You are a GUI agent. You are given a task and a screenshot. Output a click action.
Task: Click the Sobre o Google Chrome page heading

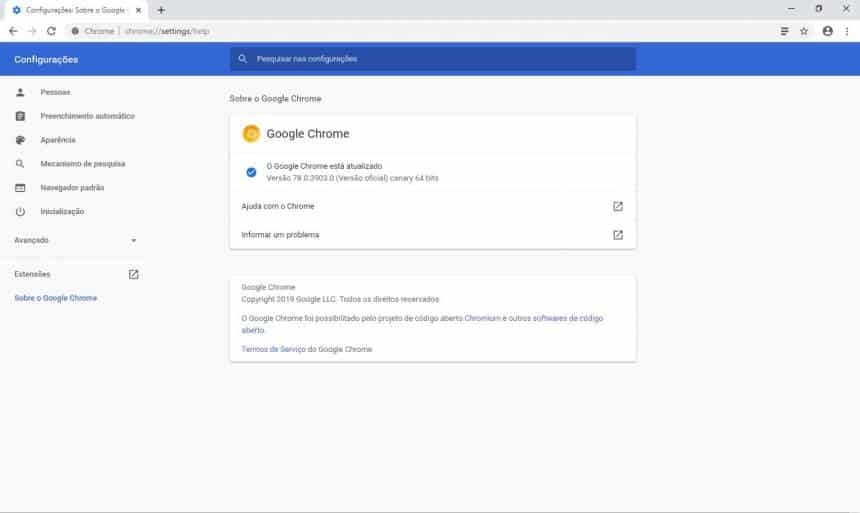(x=275, y=99)
